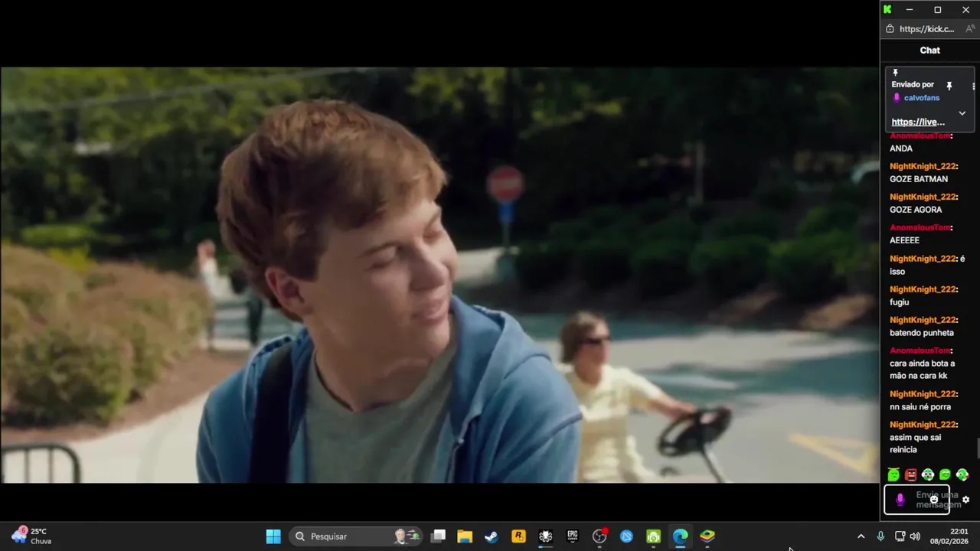Open volume control tray icon

[915, 536]
